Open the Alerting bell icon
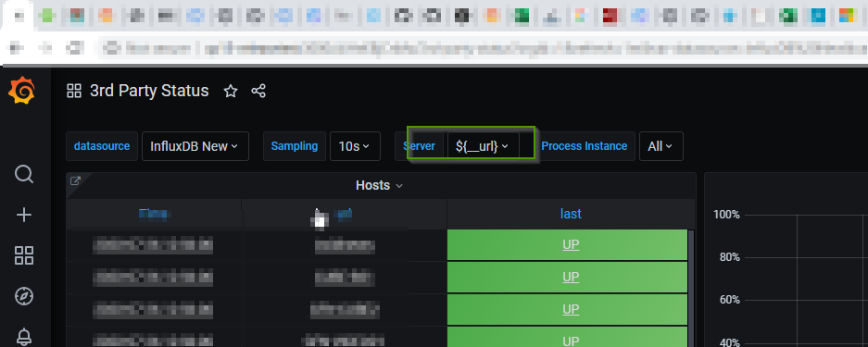This screenshot has width=868, height=347. 24,336
